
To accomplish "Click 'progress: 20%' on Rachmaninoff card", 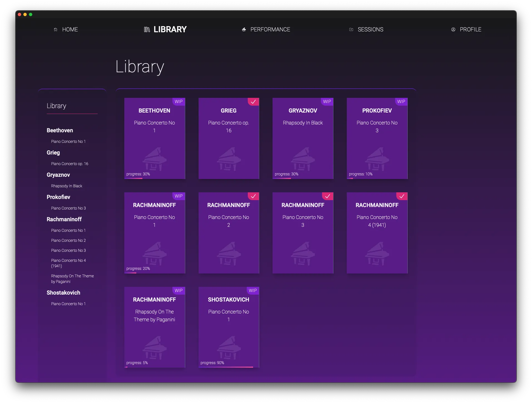I will (138, 268).
